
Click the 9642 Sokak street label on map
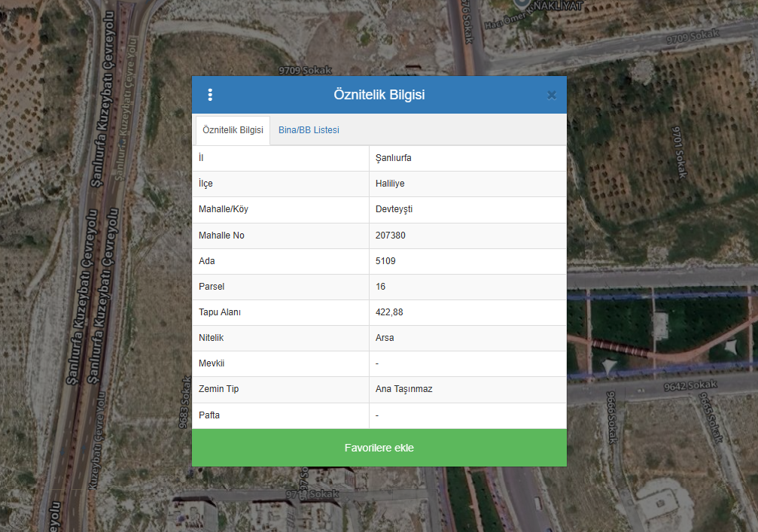coord(690,385)
